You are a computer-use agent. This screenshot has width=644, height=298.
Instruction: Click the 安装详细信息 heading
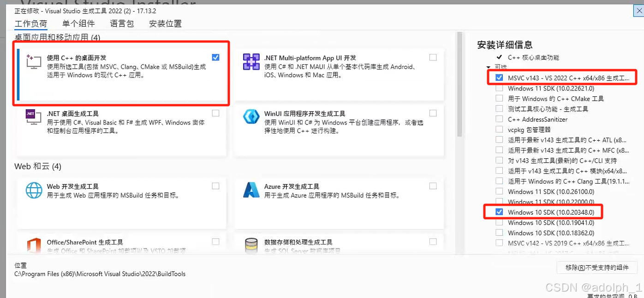click(505, 45)
